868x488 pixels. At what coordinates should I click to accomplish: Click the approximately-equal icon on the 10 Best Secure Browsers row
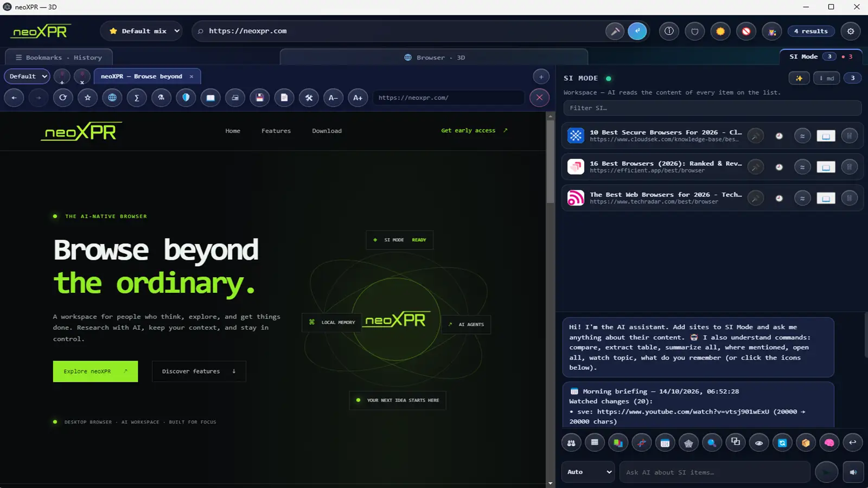pyautogui.click(x=802, y=136)
